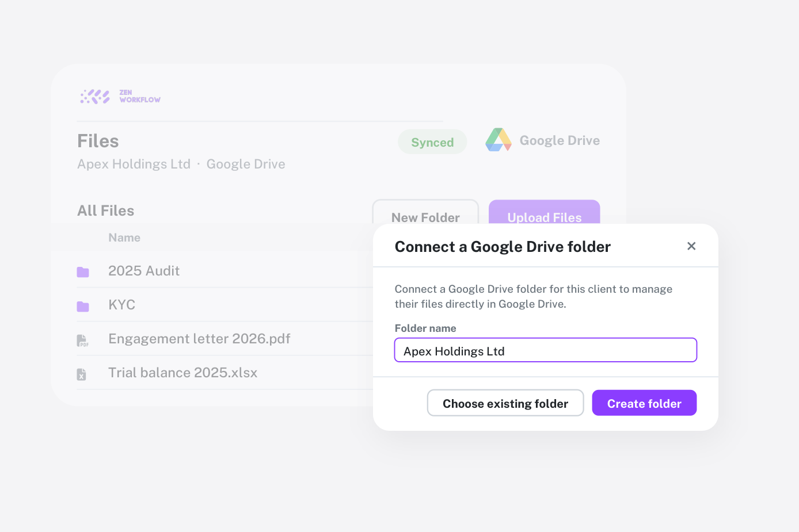
Task: Close the Connect a Google Drive folder dialog
Action: [691, 246]
